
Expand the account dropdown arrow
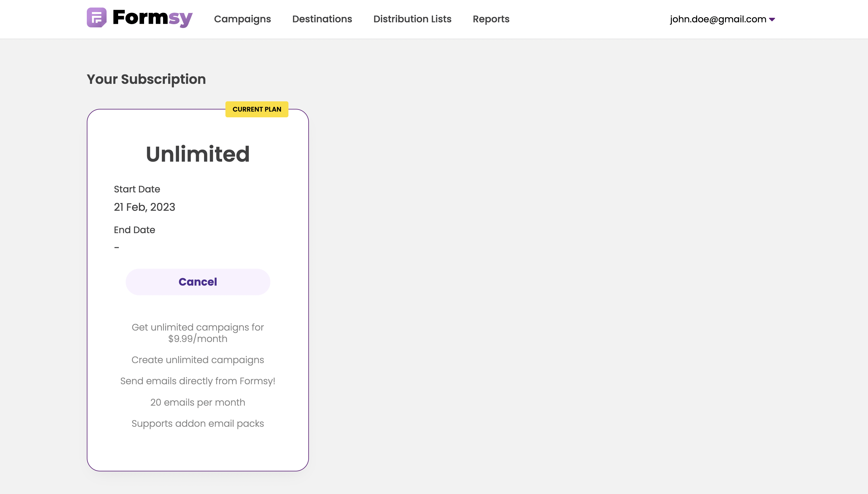772,20
